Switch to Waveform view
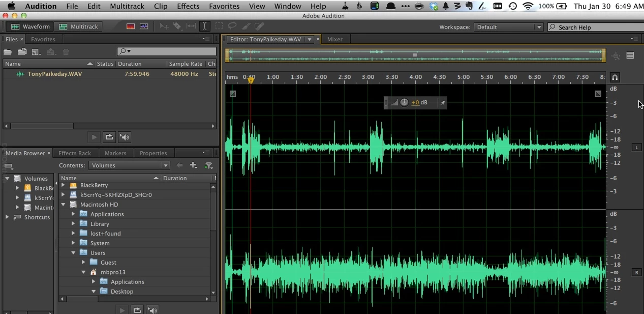644x314 pixels. 31,26
